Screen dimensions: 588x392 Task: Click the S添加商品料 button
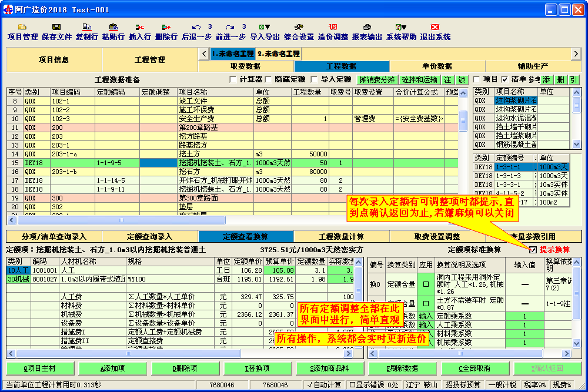[330, 368]
